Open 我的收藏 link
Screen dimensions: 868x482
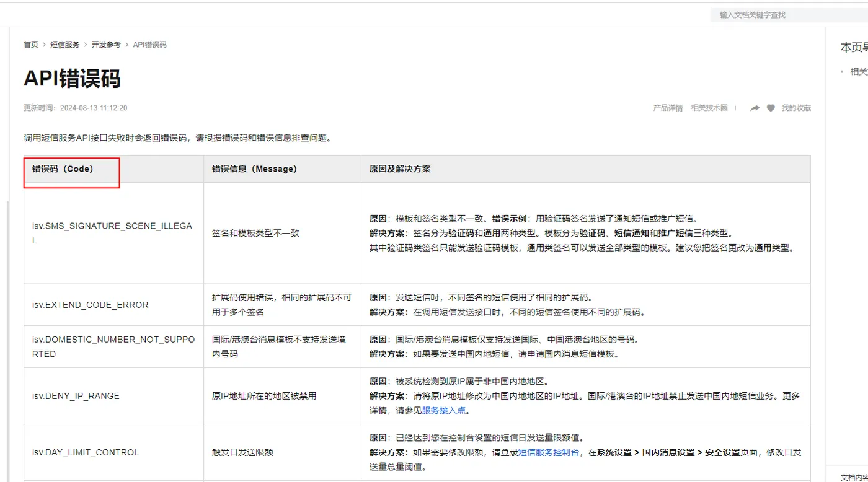coord(796,108)
